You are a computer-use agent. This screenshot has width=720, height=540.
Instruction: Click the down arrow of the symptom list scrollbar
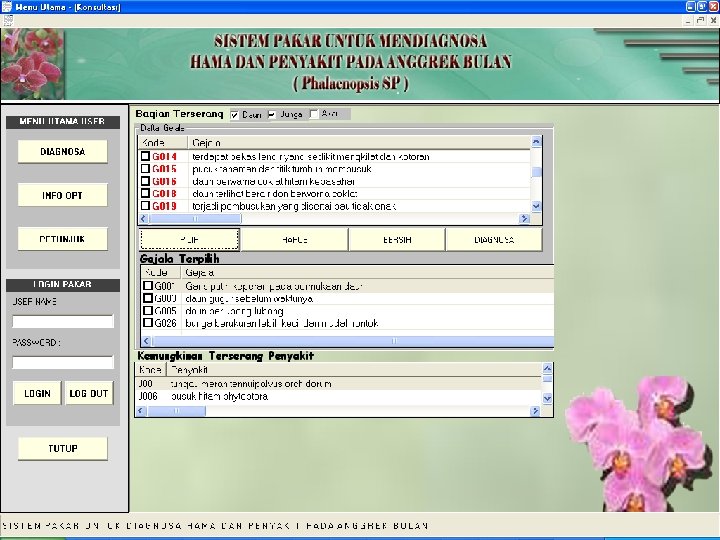click(536, 206)
